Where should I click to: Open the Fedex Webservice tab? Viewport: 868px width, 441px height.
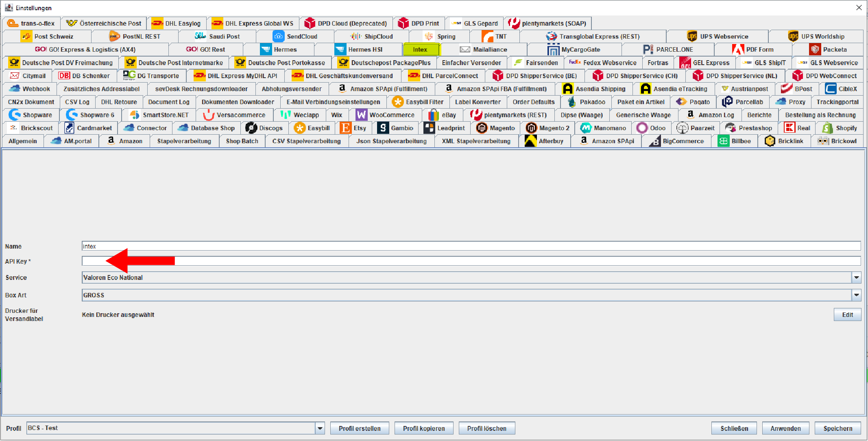pyautogui.click(x=603, y=62)
